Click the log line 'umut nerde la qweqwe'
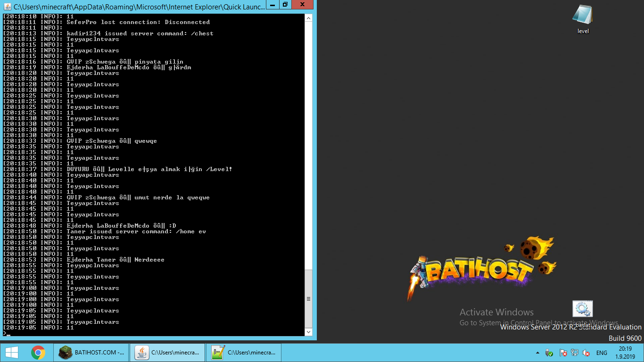The image size is (644, 362). [107, 197]
